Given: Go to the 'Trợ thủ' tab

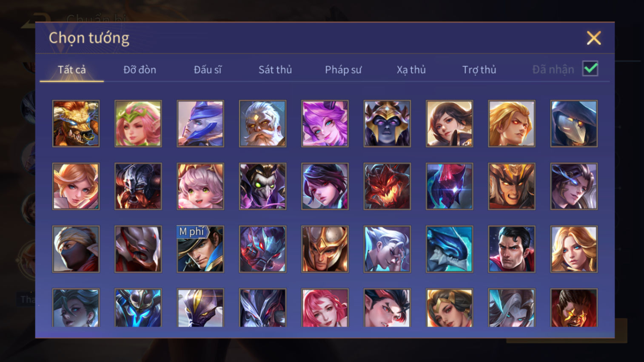Looking at the screenshot, I should pos(479,70).
